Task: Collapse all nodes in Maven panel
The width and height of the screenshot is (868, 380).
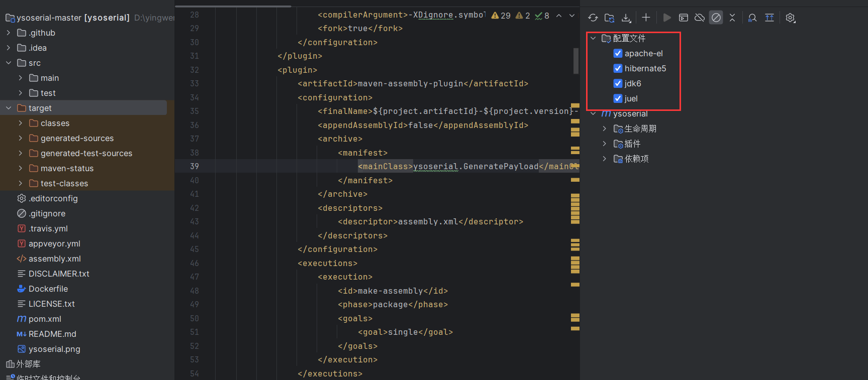Action: pos(732,18)
